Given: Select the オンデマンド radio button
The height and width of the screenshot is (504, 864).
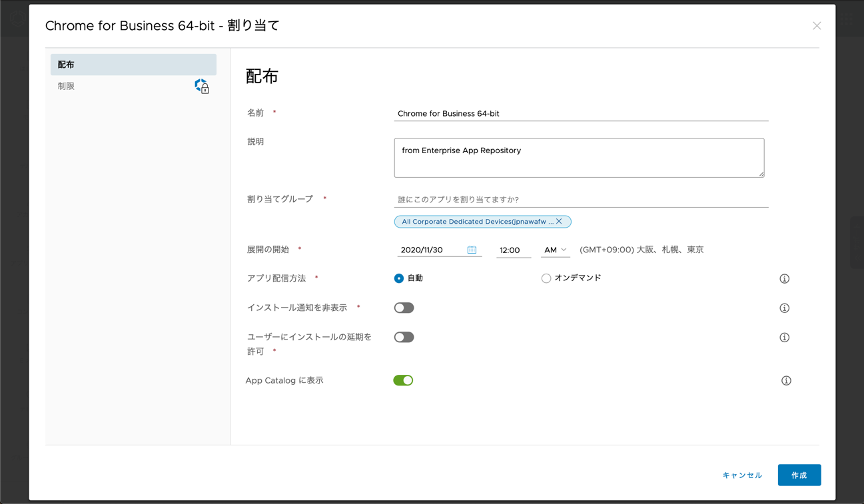Looking at the screenshot, I should point(546,278).
